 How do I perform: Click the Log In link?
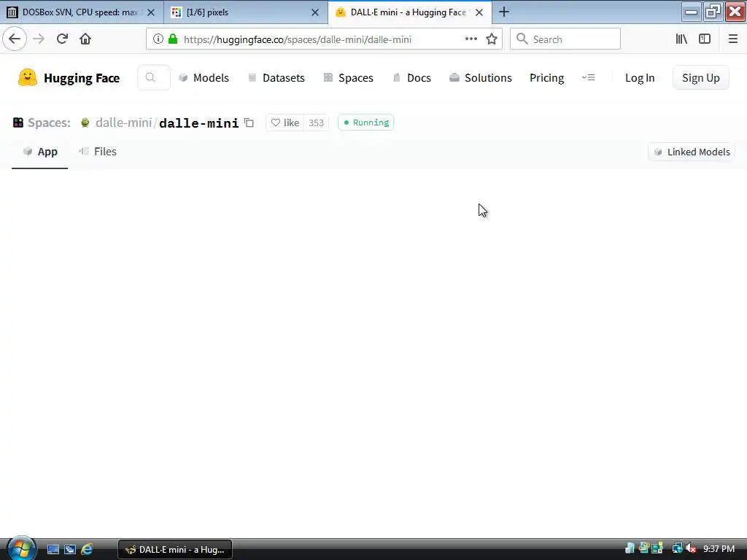(640, 77)
